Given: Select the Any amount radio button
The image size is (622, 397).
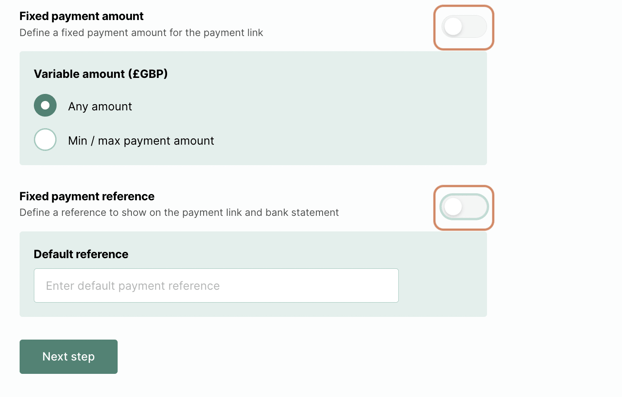Looking at the screenshot, I should (x=45, y=105).
